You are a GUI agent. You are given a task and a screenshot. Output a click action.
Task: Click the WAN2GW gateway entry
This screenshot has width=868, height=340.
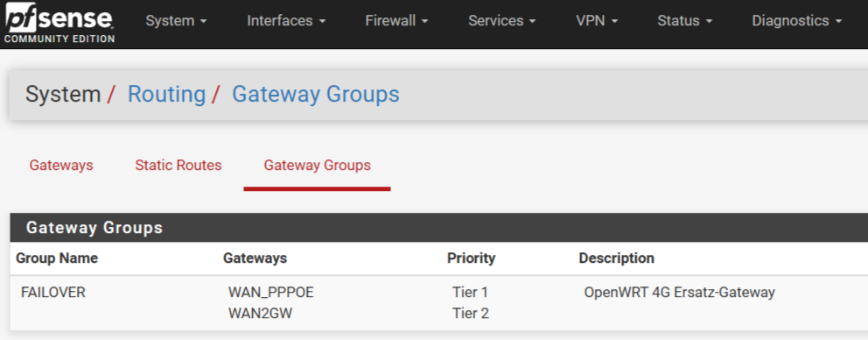[260, 314]
